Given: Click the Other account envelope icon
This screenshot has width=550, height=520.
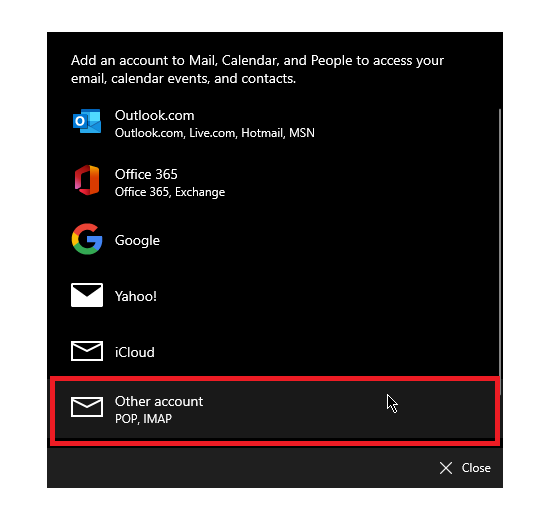Looking at the screenshot, I should (87, 407).
